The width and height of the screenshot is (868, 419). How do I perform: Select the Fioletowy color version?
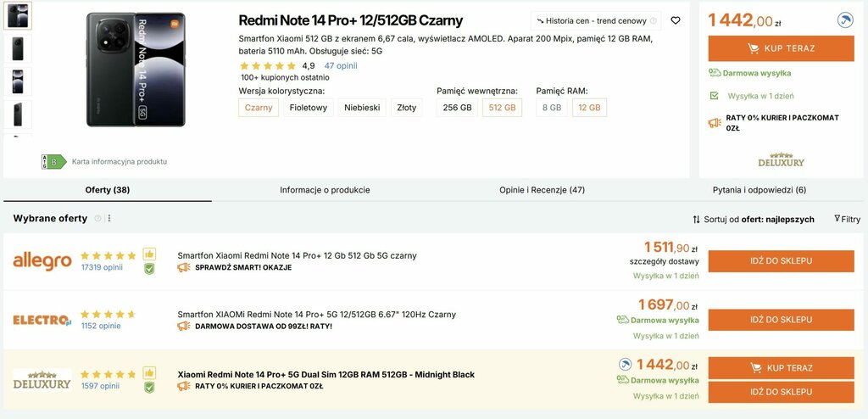click(308, 108)
